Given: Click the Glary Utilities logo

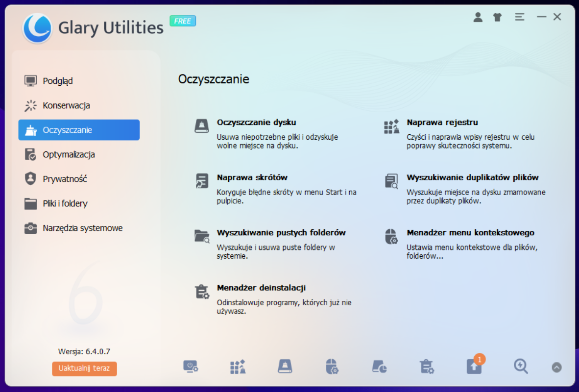Looking at the screenshot, I should coord(37,27).
